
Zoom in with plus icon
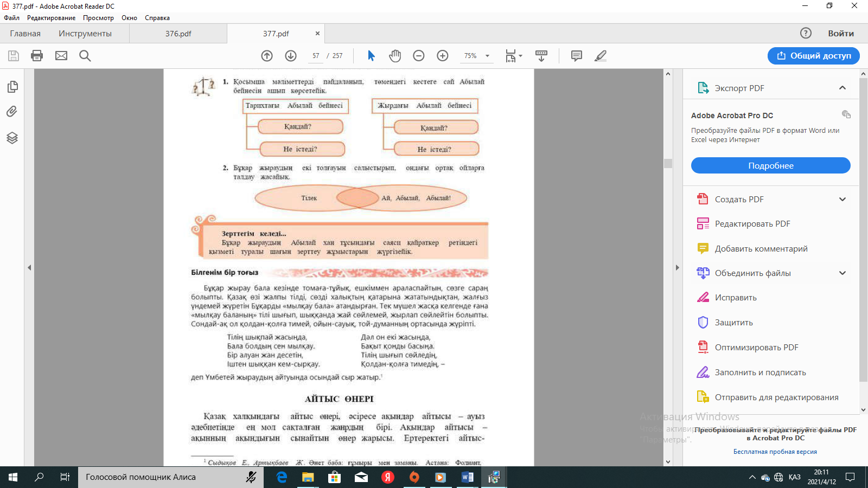(443, 56)
